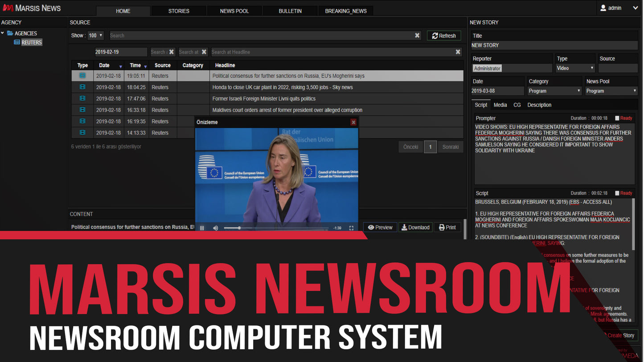Go to the Sonraki page of results

(450, 146)
